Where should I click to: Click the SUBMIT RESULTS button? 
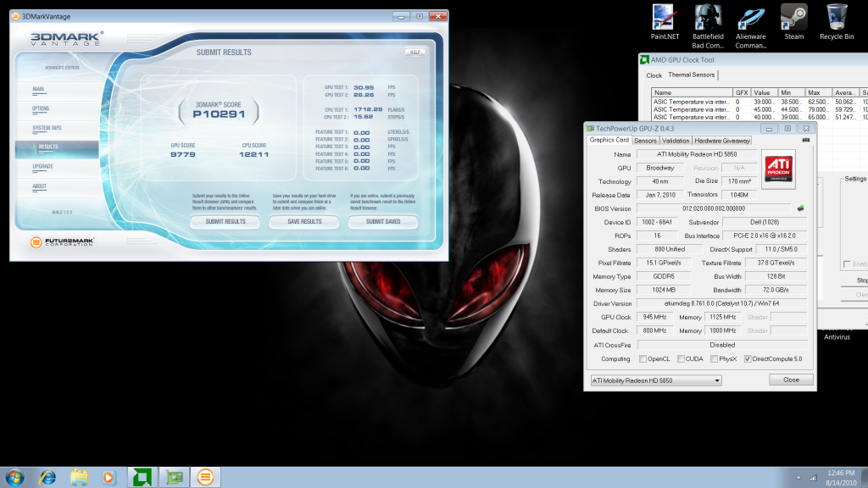pos(225,222)
